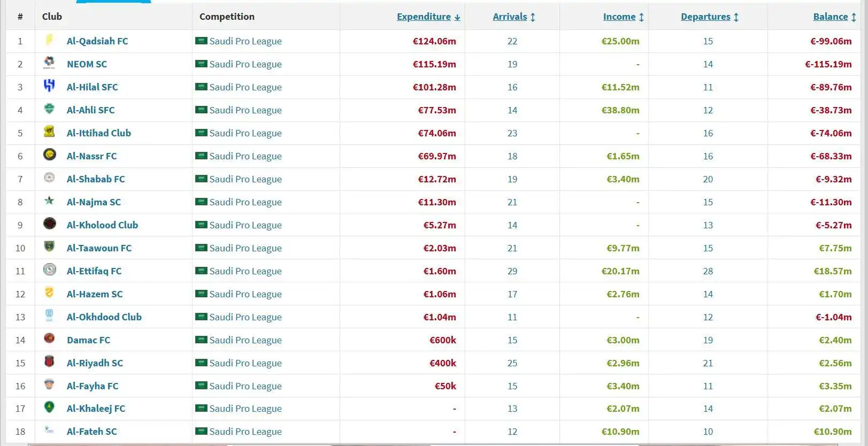Click the Al-Ittihad Club crest icon
The height and width of the screenshot is (446, 868).
point(49,132)
